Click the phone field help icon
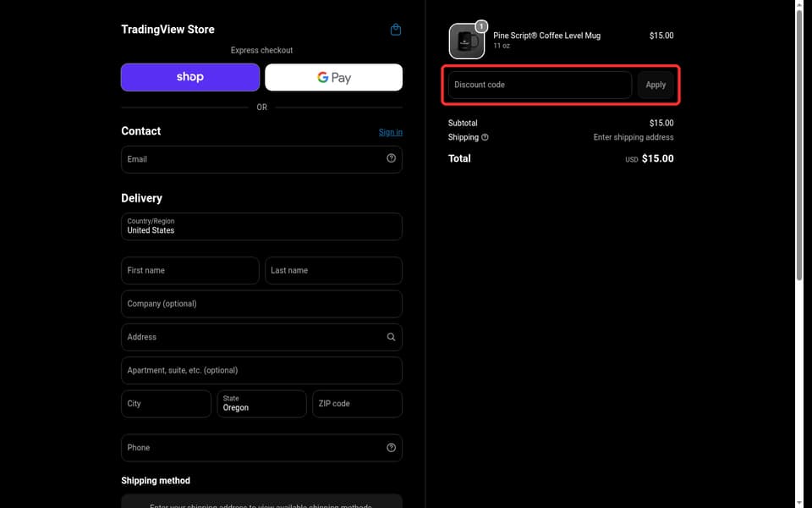Image resolution: width=812 pixels, height=508 pixels. pos(391,447)
